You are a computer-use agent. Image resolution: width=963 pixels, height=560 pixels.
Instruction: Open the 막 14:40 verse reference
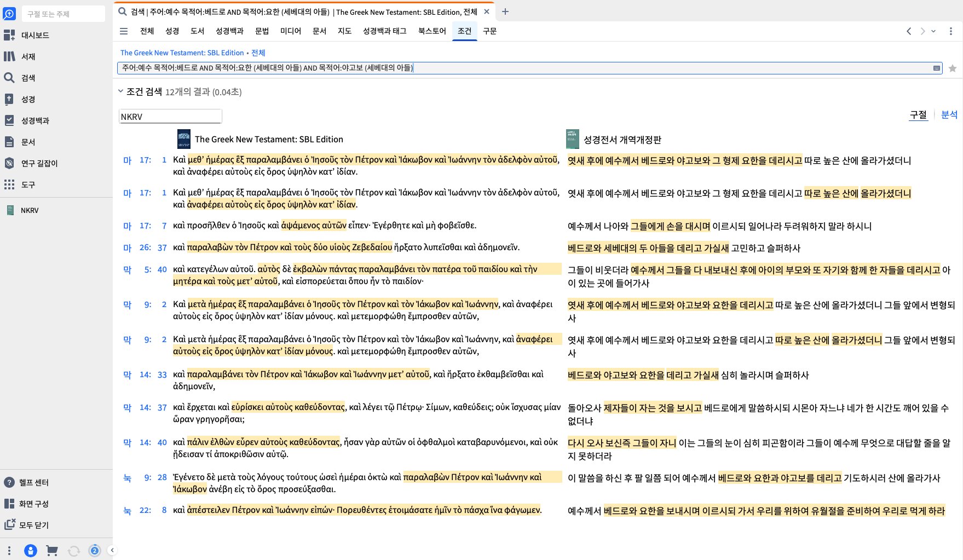pyautogui.click(x=145, y=442)
